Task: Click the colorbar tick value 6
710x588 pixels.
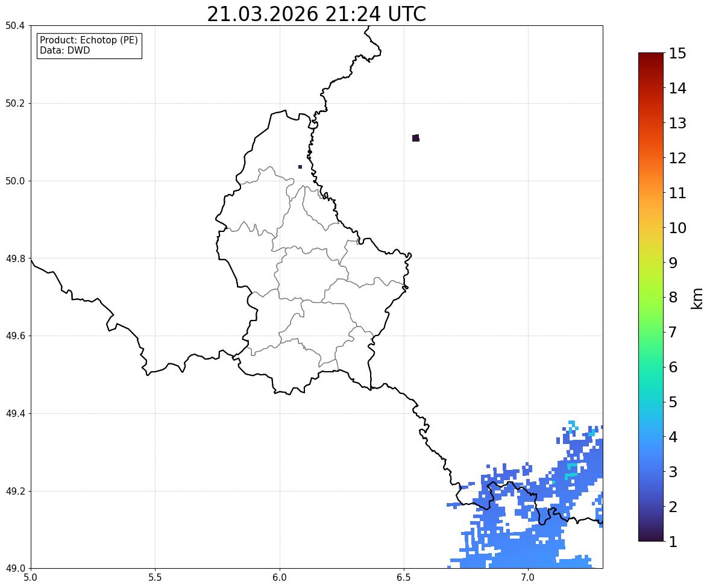Action: (673, 367)
